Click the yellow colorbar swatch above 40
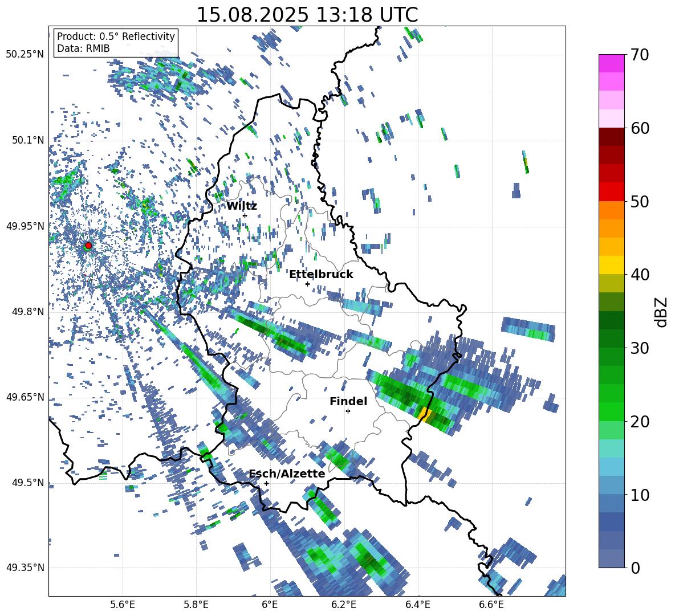The height and width of the screenshot is (616, 675). [611, 265]
